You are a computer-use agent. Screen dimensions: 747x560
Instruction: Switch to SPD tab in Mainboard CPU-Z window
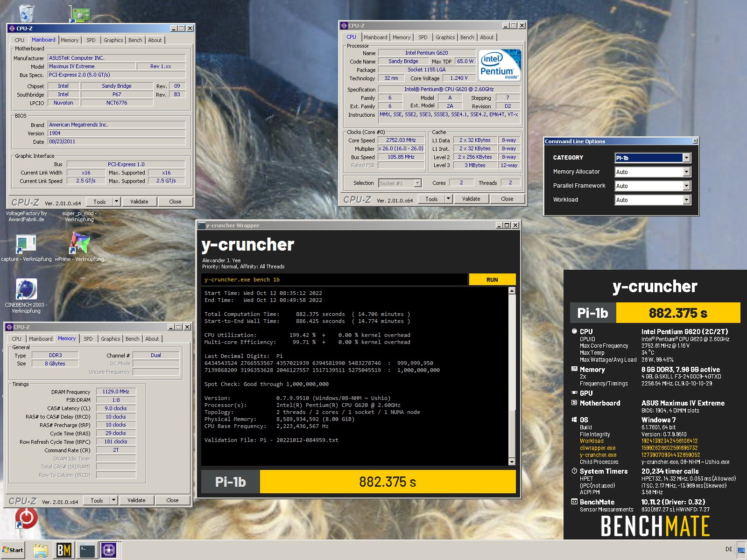point(91,40)
